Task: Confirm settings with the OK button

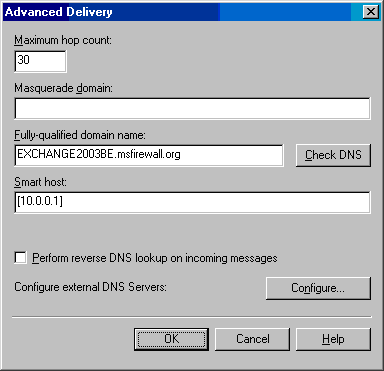Action: tap(171, 339)
